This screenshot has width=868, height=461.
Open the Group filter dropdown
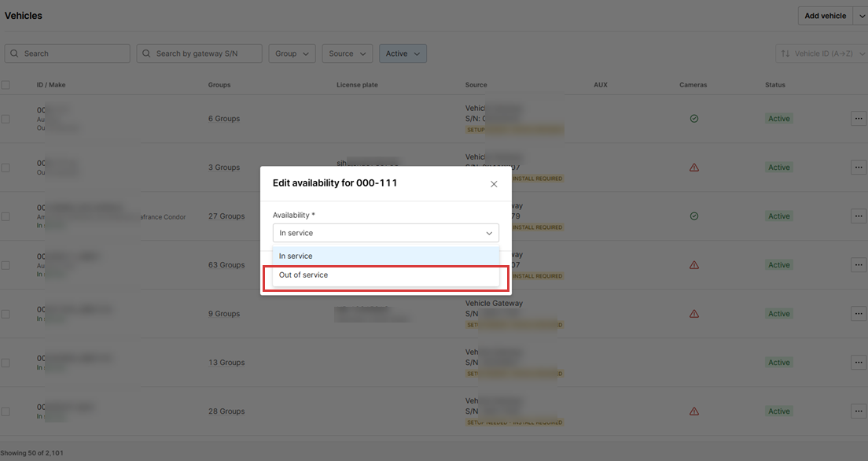292,53
